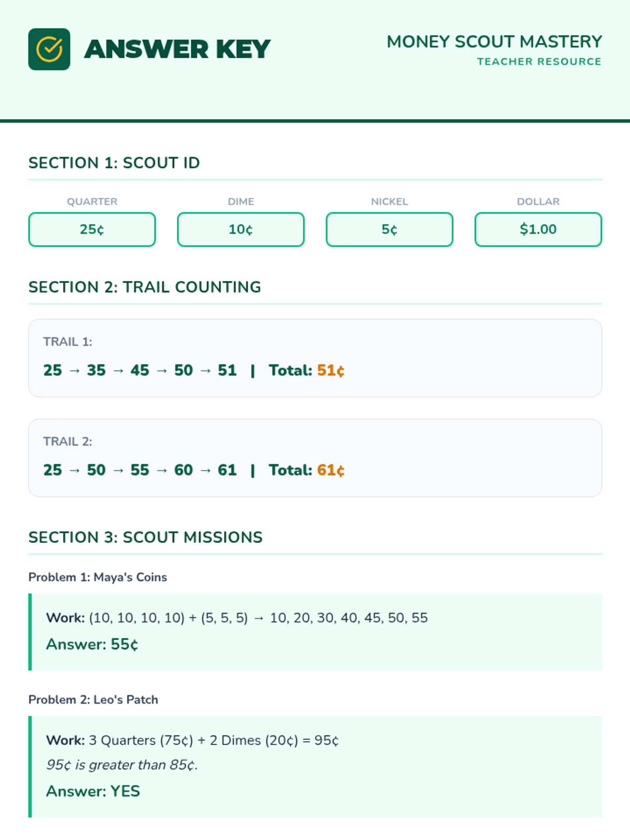This screenshot has height=840, width=630.
Task: Click the Trail 2 counting card
Action: 446,458
